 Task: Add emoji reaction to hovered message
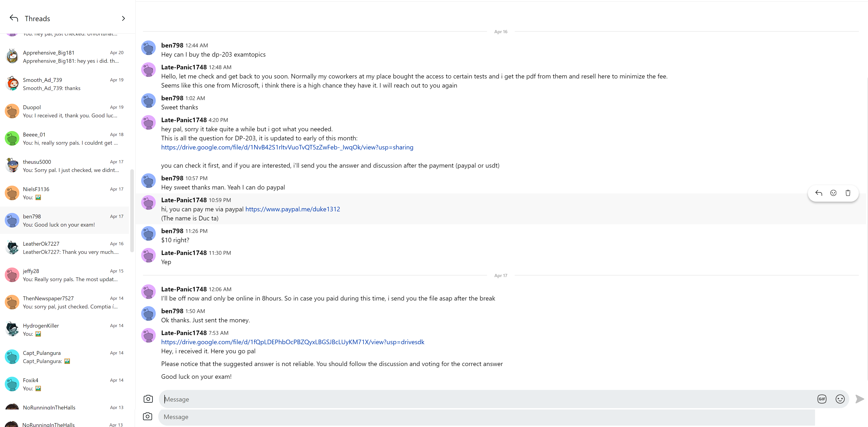coord(833,193)
